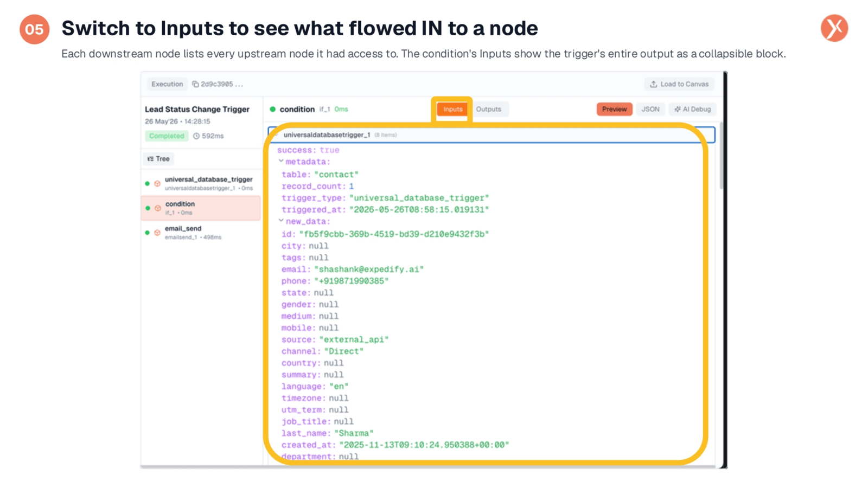Click the timezone: null line
Screen dimensions: 868x488
(315, 398)
